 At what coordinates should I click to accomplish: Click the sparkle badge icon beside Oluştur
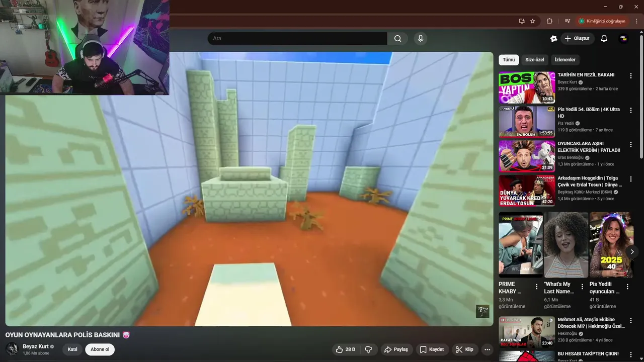tap(554, 39)
